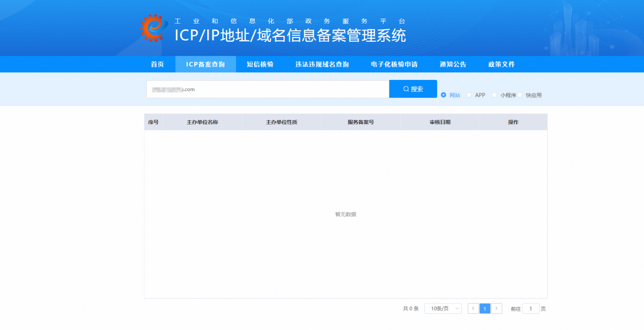Open the 首页 home tab
This screenshot has height=330, width=644.
(x=157, y=64)
